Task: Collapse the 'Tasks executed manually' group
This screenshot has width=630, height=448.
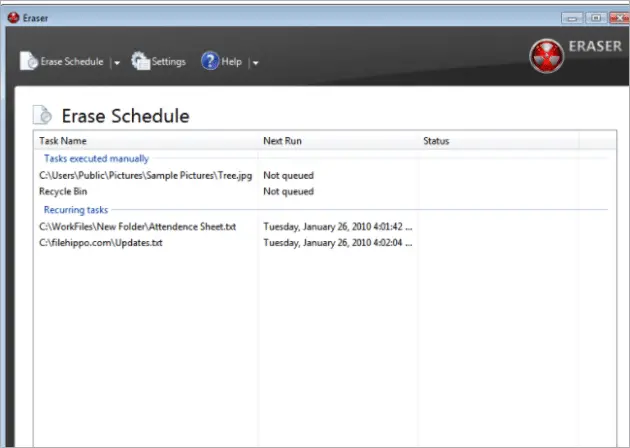Action: [x=96, y=158]
